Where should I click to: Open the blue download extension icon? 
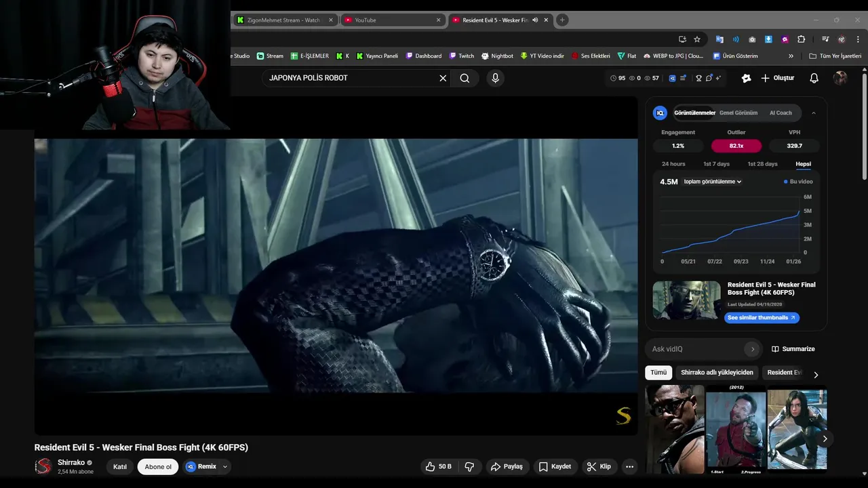click(x=768, y=39)
